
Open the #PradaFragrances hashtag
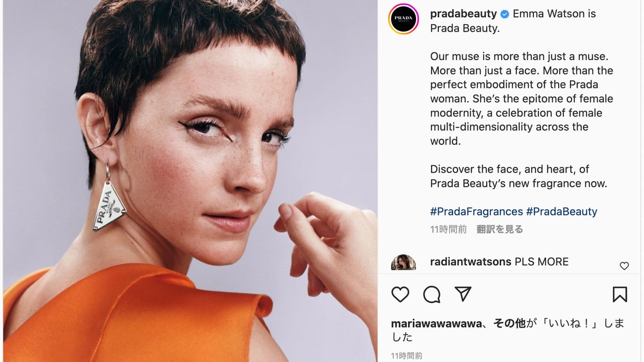(x=477, y=211)
